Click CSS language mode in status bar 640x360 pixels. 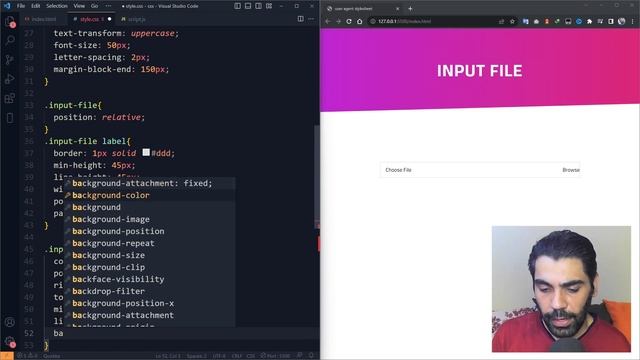(250, 356)
